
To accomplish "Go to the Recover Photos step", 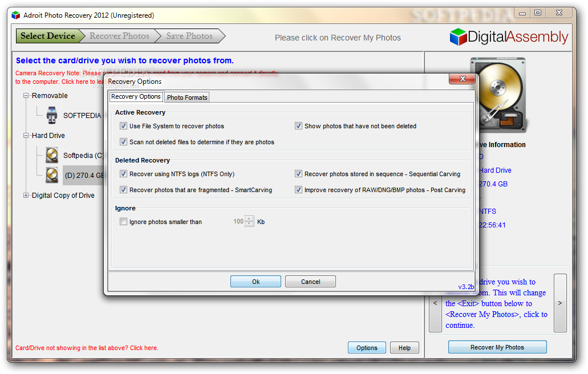I will click(119, 36).
